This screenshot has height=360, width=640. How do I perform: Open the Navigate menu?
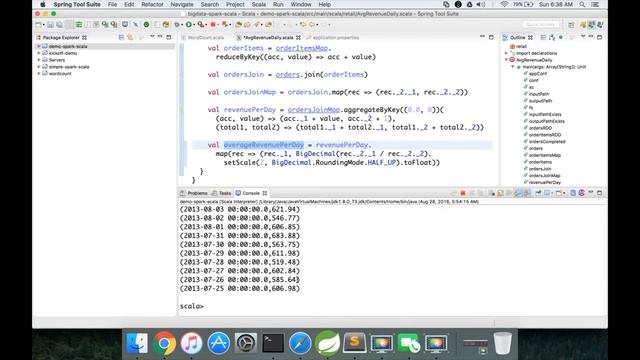182,4
